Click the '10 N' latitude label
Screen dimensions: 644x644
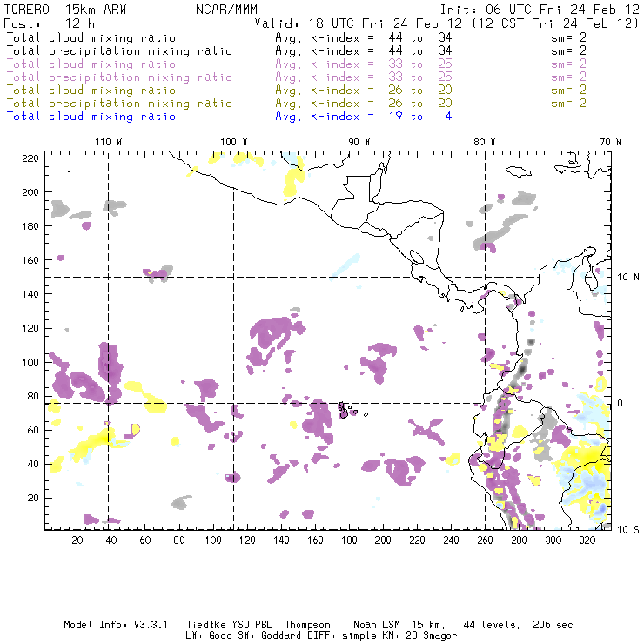[628, 278]
